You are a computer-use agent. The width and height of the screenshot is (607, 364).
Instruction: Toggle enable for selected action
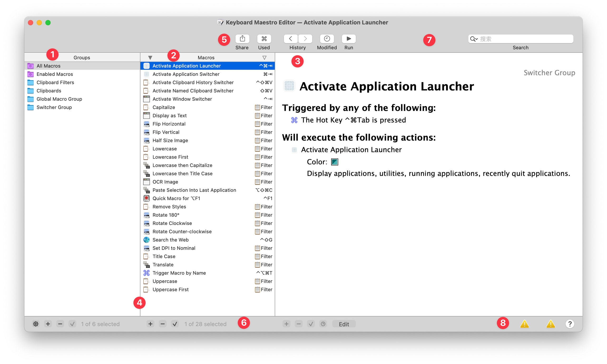(x=311, y=324)
